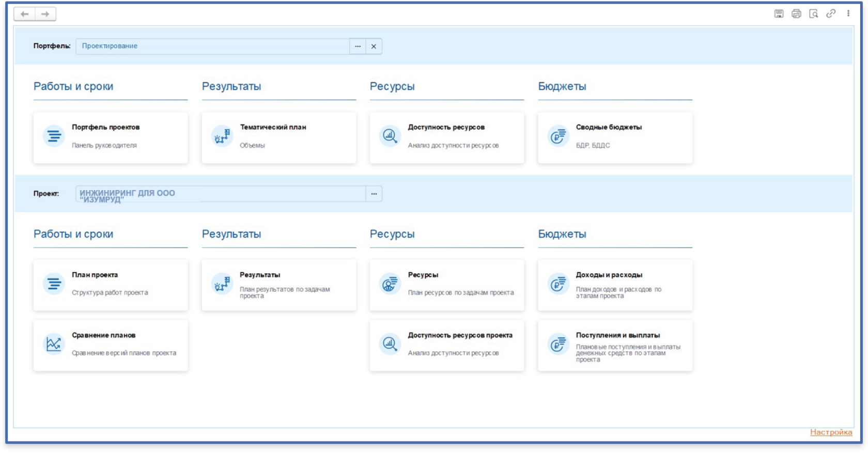Screen dimensions: 868x453
Task: Click the Проект field ИНЖИНИРИНГ ДЛЯ ООО
Action: tap(221, 194)
